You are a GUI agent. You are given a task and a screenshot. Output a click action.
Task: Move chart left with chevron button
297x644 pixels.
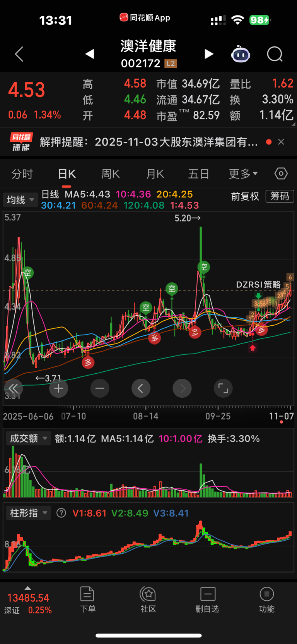pyautogui.click(x=141, y=388)
